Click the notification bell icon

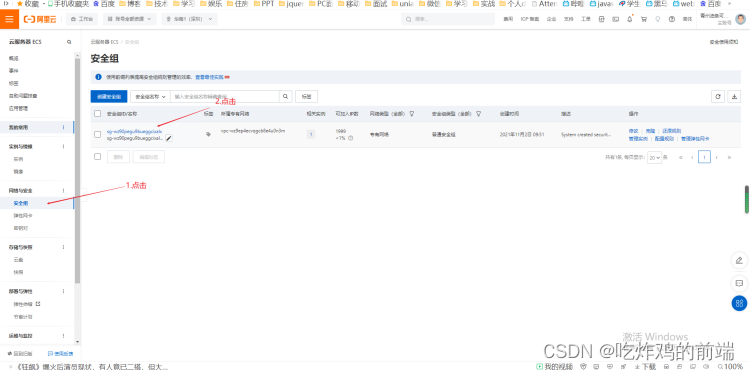tap(629, 19)
